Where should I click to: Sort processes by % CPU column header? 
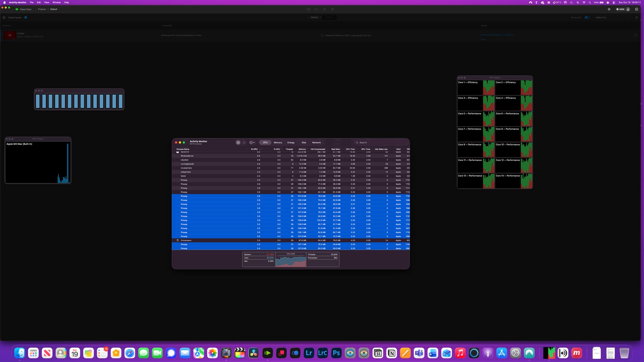[254, 149]
